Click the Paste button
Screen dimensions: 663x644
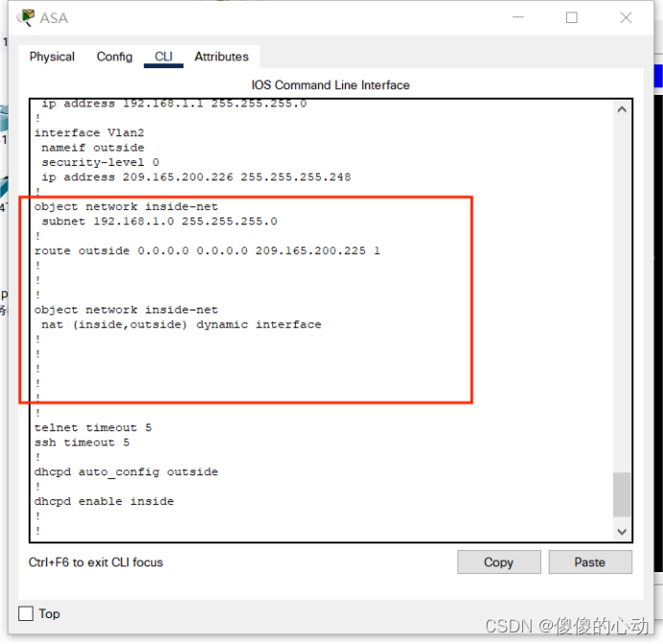click(x=590, y=562)
